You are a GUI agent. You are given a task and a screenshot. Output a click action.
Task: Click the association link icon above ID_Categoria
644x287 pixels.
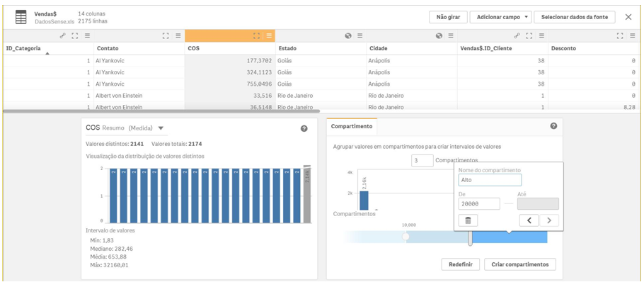click(62, 35)
